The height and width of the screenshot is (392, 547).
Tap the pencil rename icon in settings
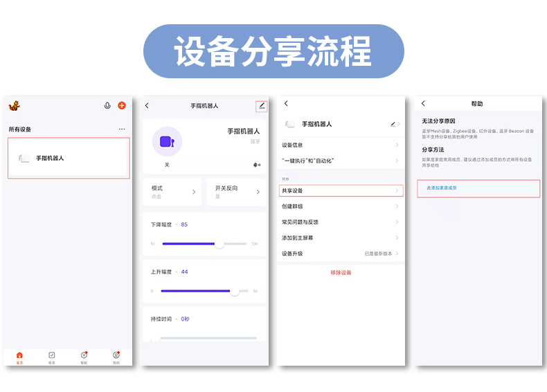(x=393, y=124)
